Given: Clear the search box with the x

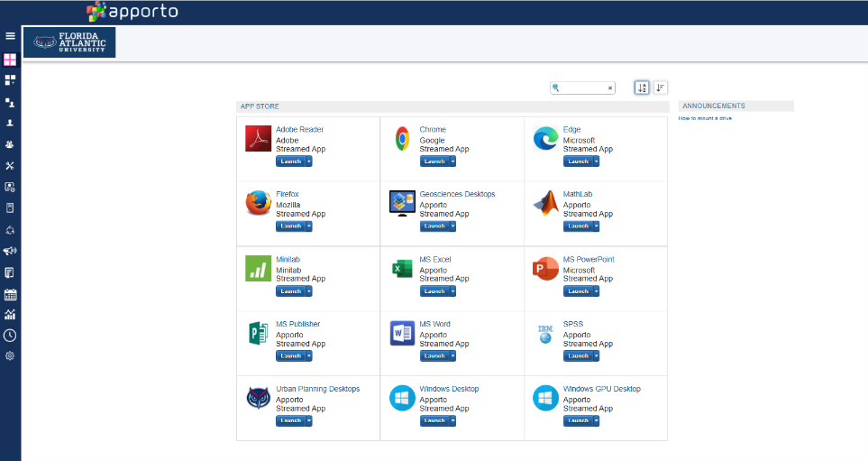Looking at the screenshot, I should click(610, 88).
